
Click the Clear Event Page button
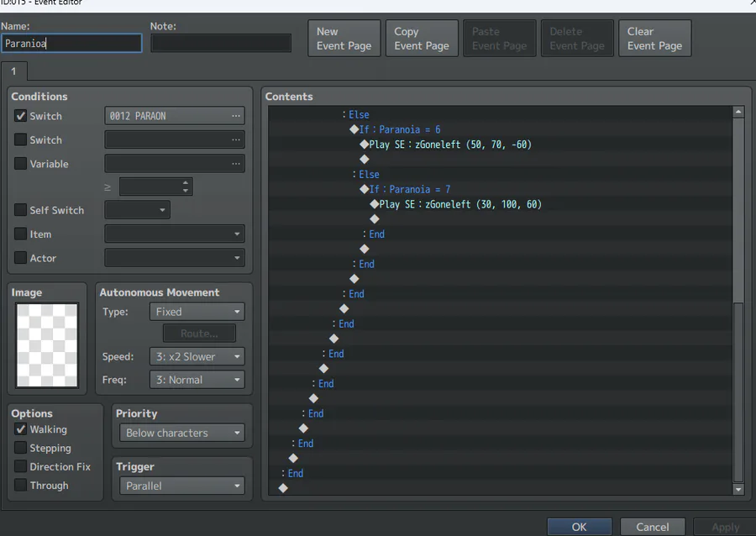[654, 39]
